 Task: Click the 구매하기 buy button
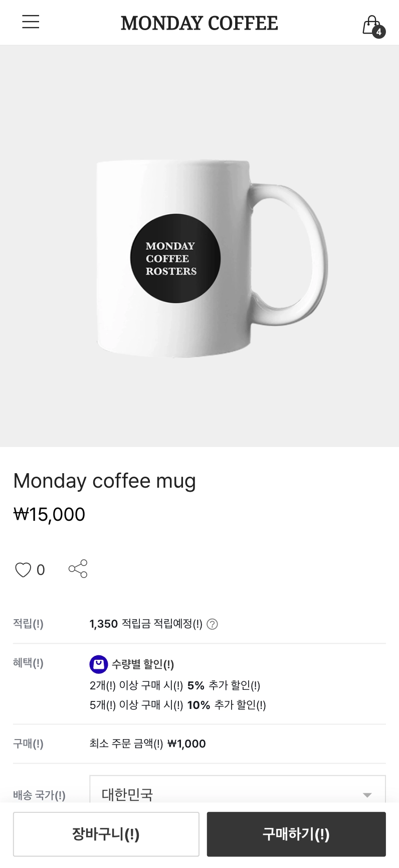pyautogui.click(x=296, y=834)
